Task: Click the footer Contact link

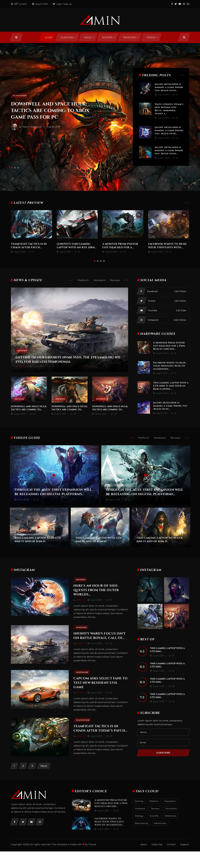Action: (171, 844)
